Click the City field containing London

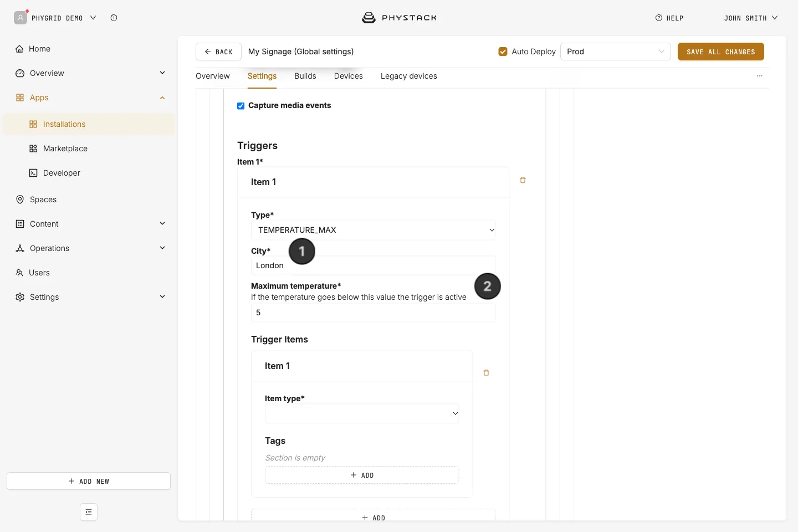tap(374, 265)
